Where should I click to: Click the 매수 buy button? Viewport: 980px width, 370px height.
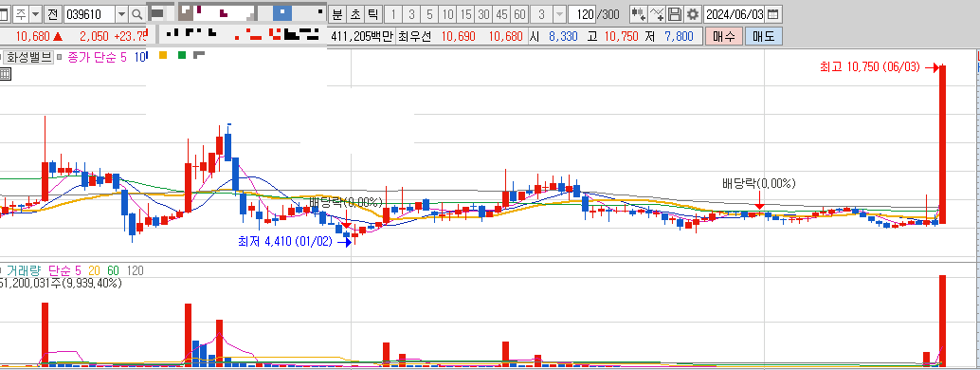click(724, 36)
